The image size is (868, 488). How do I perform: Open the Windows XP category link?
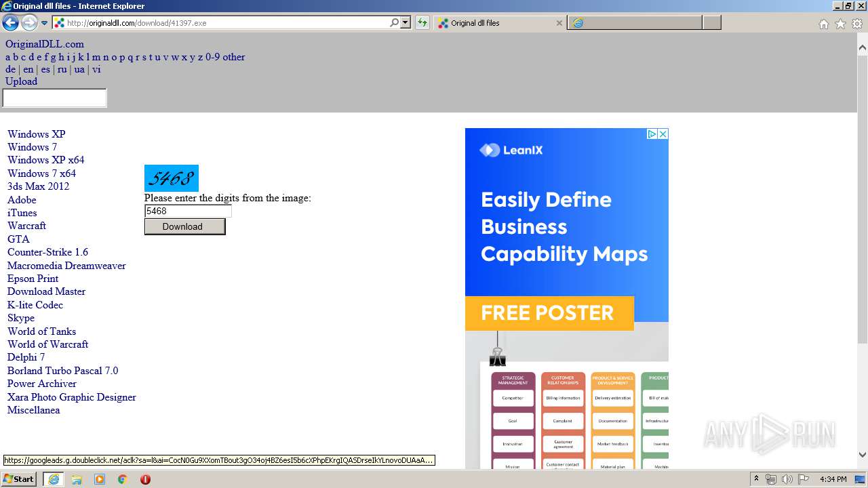[x=37, y=134]
